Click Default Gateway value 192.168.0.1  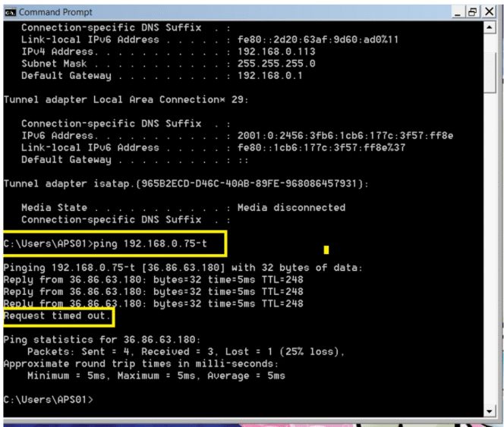pos(270,76)
